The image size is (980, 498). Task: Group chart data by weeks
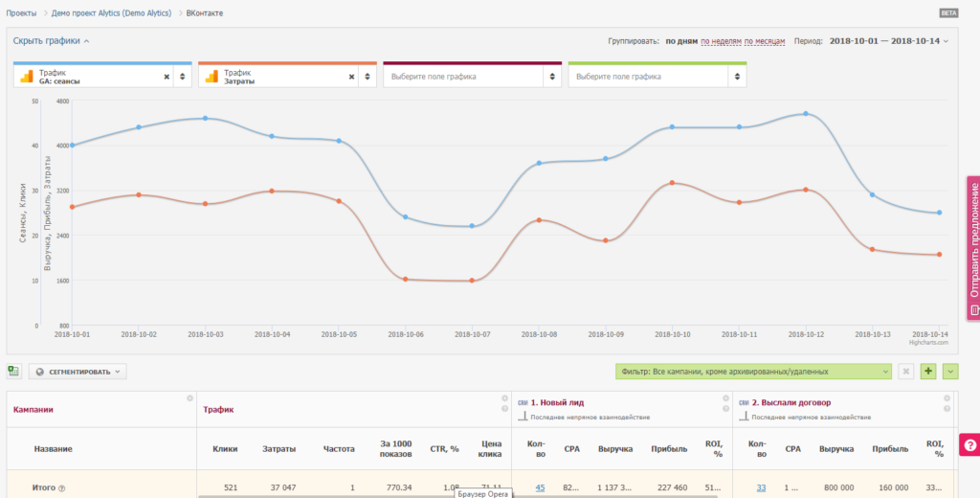(721, 42)
